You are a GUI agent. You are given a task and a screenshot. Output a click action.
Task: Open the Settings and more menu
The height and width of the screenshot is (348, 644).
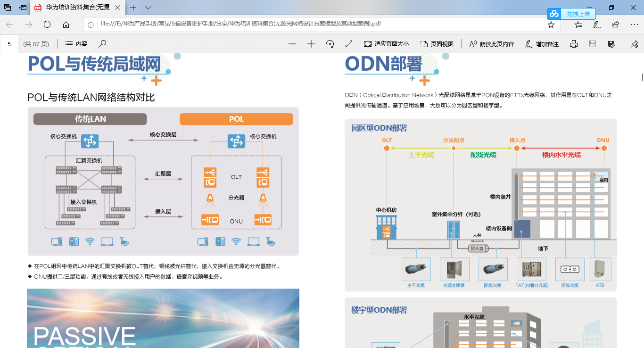[634, 25]
